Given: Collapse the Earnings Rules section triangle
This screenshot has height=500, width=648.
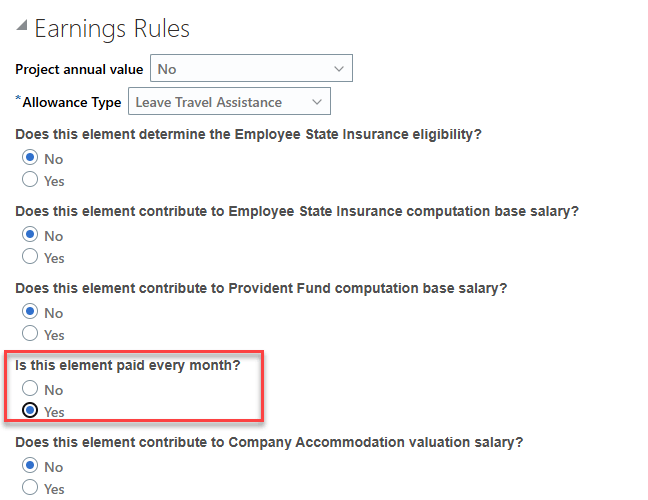Looking at the screenshot, I should point(22,29).
